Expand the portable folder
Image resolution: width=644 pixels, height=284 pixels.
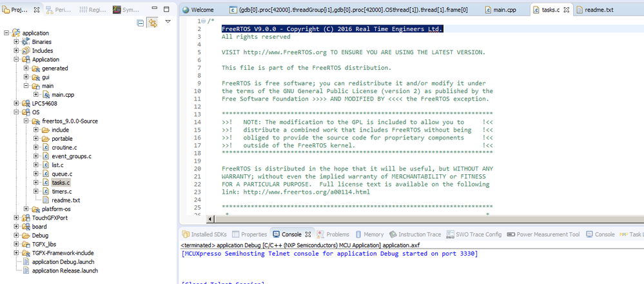(x=35, y=139)
